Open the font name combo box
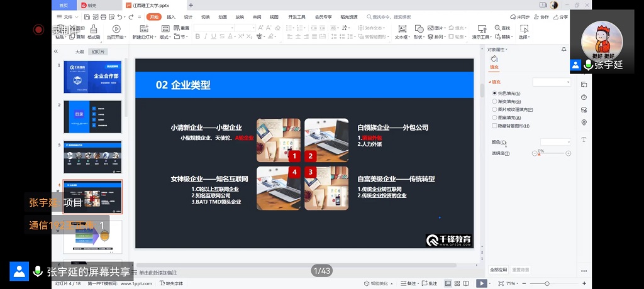This screenshot has height=289, width=644. 214,28
